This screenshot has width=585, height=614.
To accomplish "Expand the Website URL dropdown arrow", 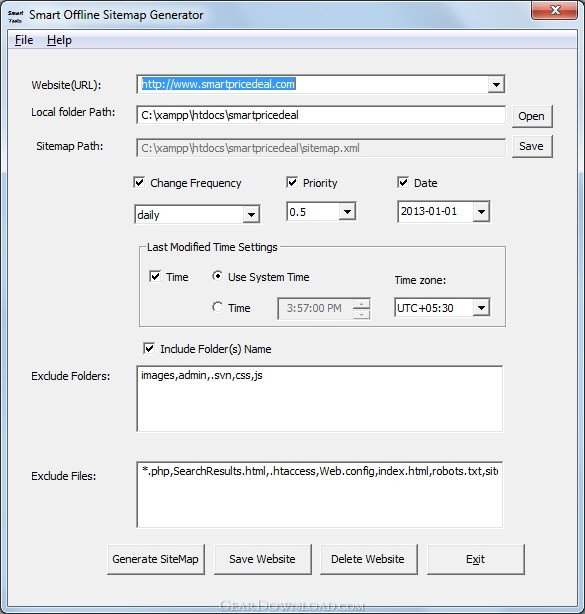I will 496,84.
